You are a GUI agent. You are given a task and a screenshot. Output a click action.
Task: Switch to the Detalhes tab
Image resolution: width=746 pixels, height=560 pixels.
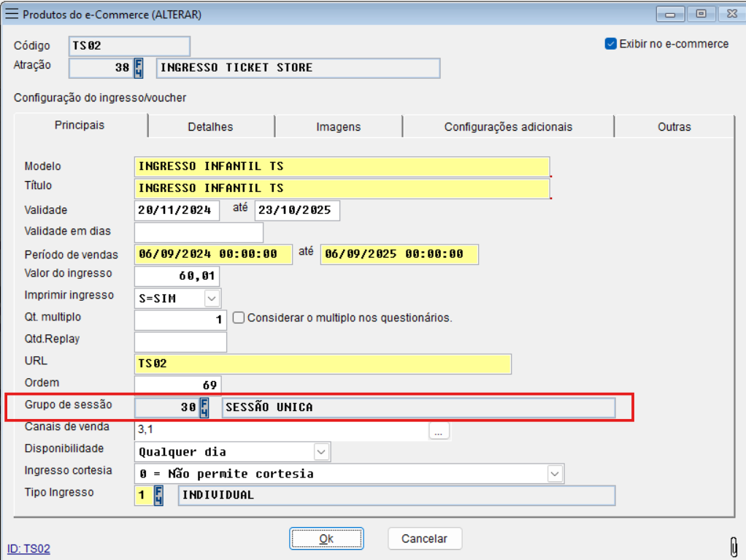pyautogui.click(x=210, y=127)
